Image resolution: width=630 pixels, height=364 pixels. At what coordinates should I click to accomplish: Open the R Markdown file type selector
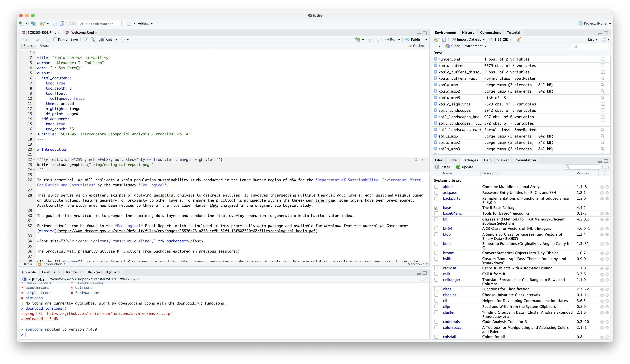(x=416, y=264)
